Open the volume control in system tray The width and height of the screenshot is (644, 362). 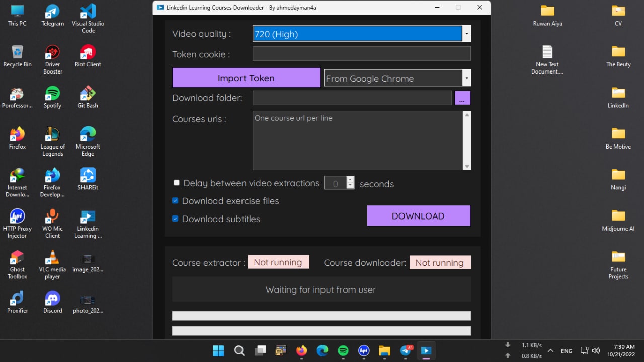[x=596, y=351]
